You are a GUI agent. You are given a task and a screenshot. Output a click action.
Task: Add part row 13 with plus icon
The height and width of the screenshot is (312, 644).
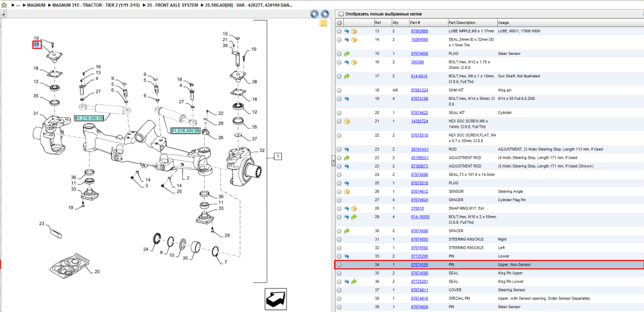tap(339, 31)
